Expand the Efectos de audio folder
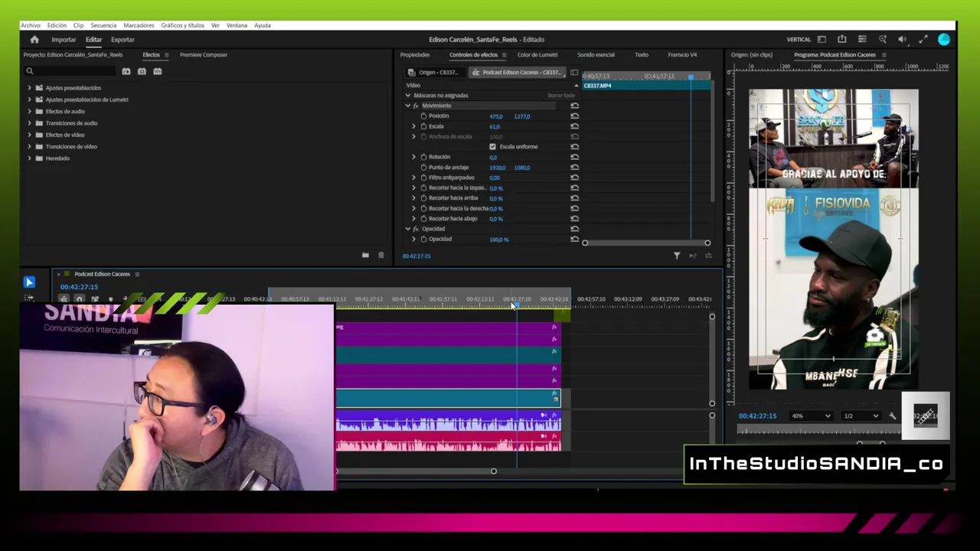980x551 pixels. click(x=29, y=111)
